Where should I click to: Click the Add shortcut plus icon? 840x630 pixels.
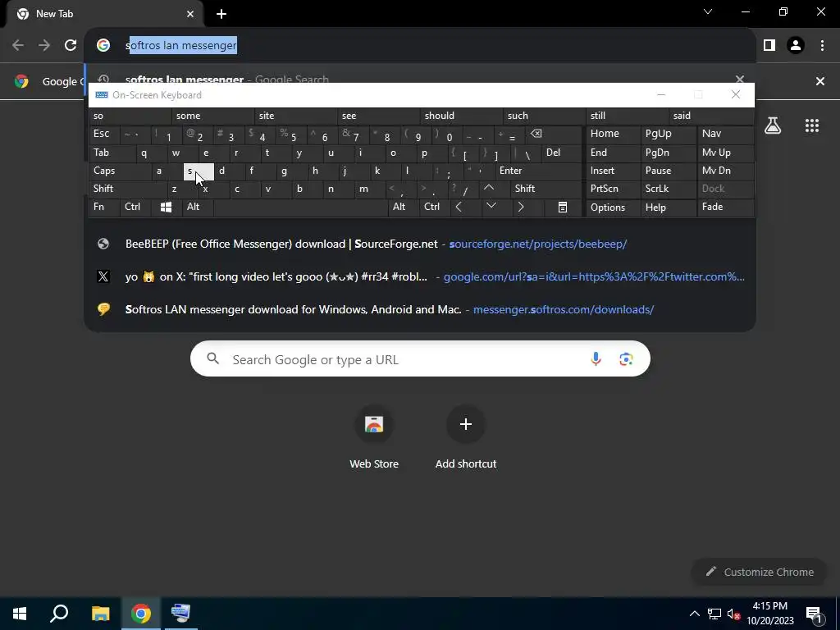coord(466,424)
